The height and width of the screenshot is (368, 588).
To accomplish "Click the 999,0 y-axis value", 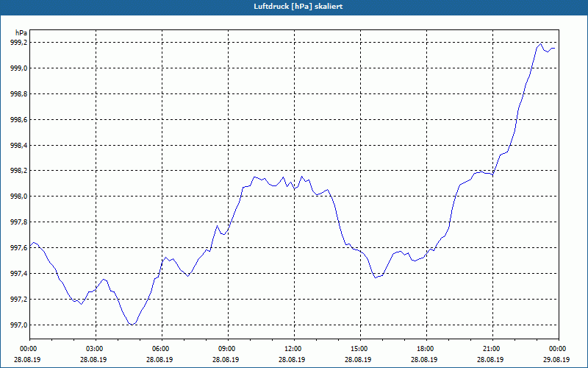I will [18, 68].
